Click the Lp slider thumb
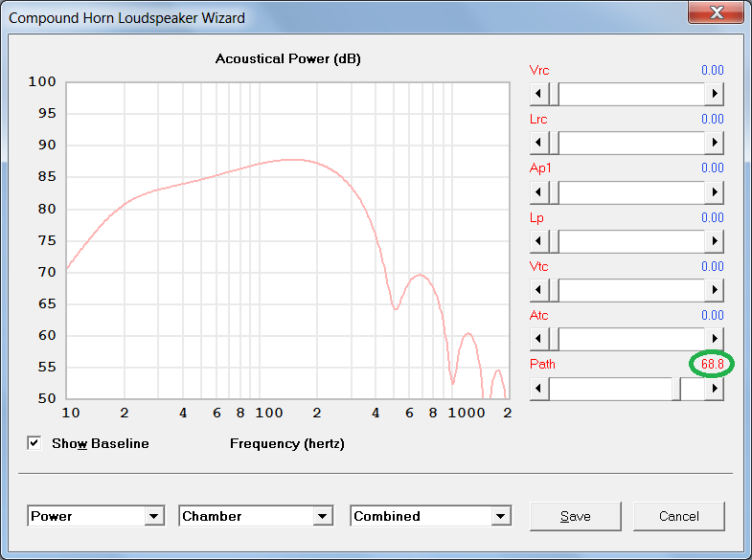This screenshot has width=752, height=560. (554, 241)
